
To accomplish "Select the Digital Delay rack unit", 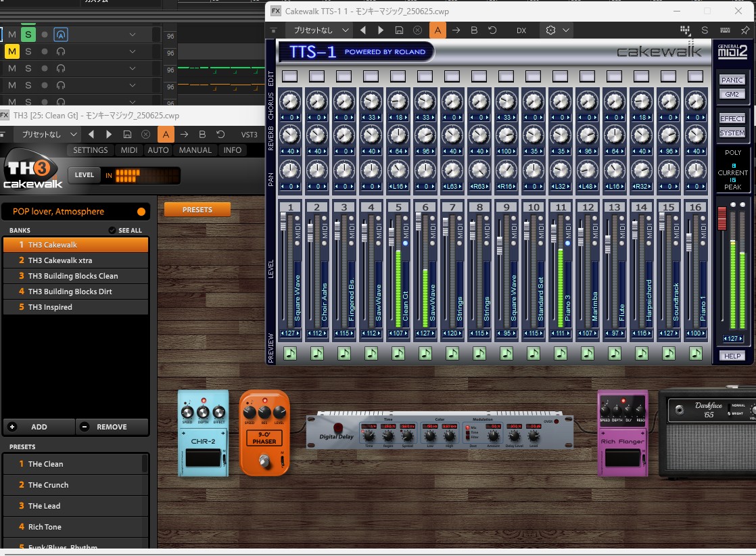I will click(440, 430).
